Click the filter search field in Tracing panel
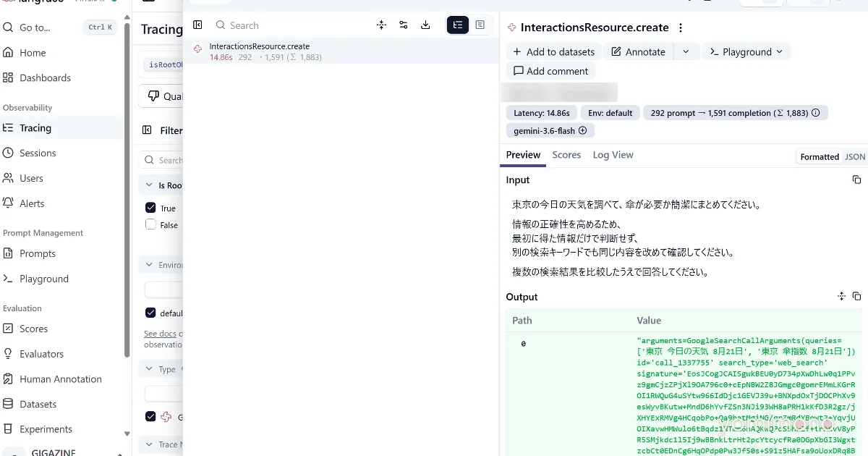 click(x=162, y=161)
